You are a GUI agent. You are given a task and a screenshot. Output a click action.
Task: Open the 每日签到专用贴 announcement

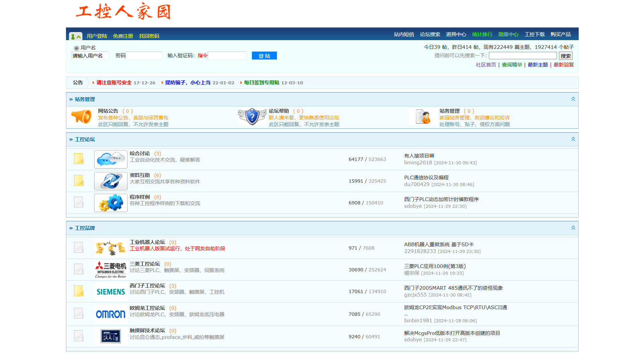point(262,83)
